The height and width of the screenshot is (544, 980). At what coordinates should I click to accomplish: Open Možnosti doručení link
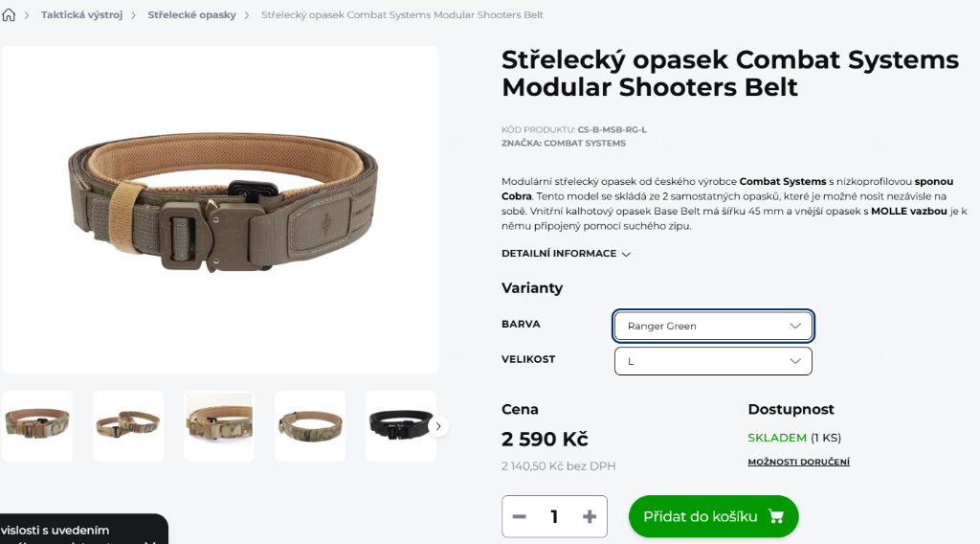point(798,462)
